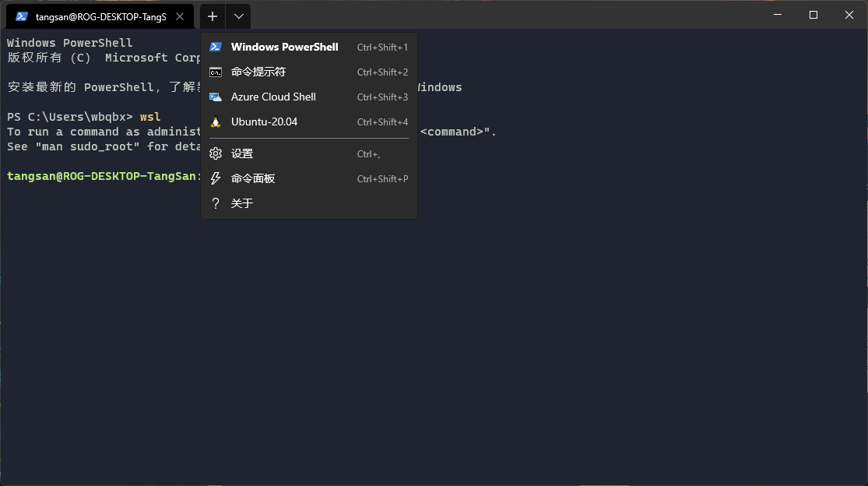
Task: Click the settings gear icon
Action: point(216,154)
